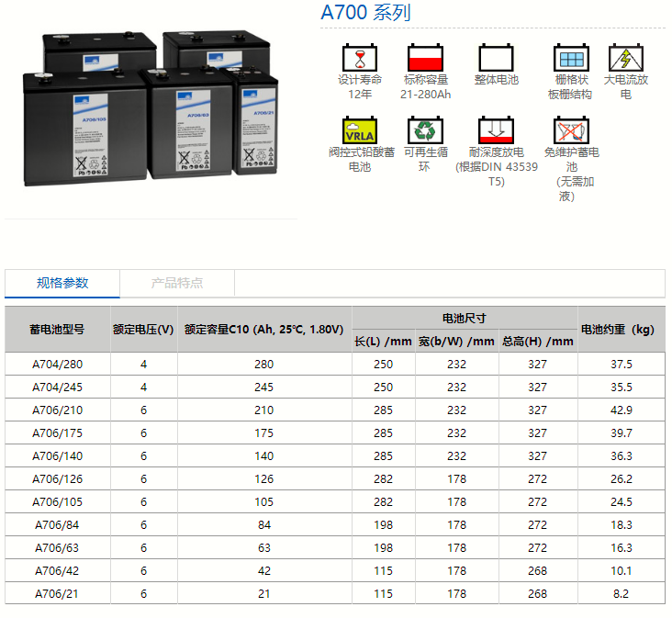Viewport: 672px width, 618px height.
Task: Click the 18.3 weight cell
Action: [621, 525]
